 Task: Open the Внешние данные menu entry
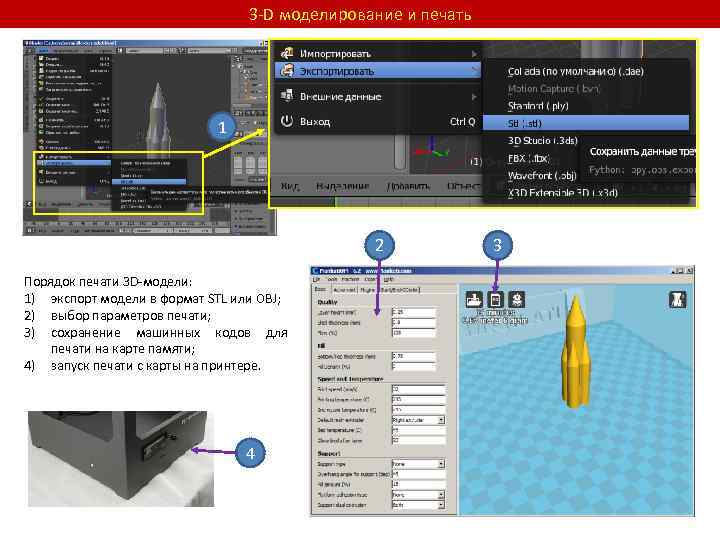pos(377,96)
